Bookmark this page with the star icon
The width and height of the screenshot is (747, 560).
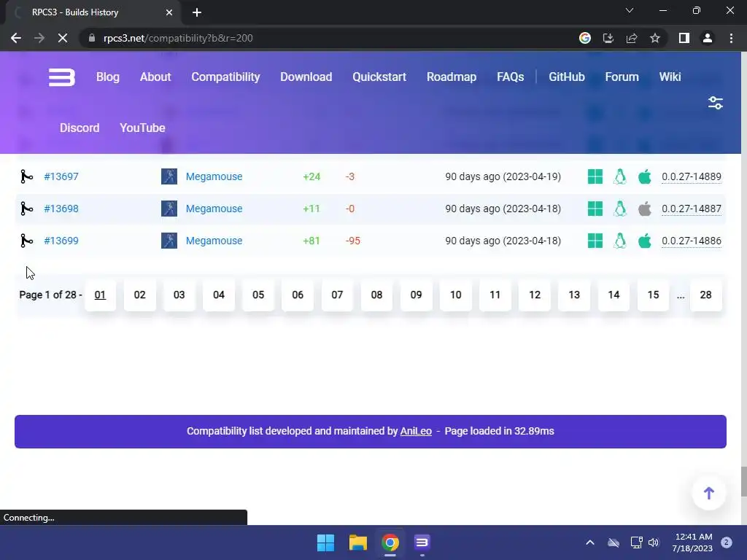click(x=655, y=38)
